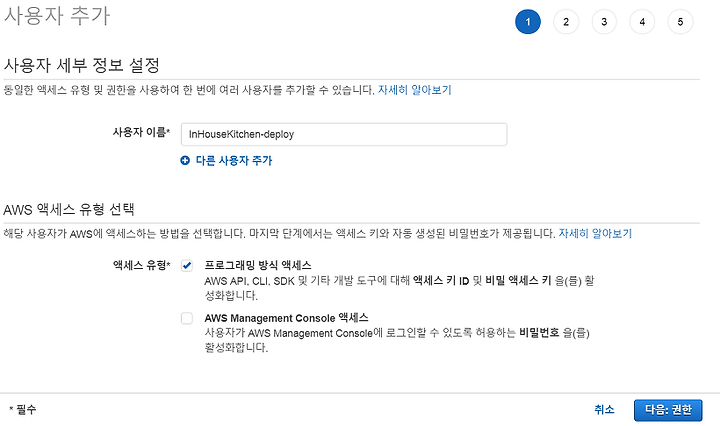Image resolution: width=720 pixels, height=426 pixels.
Task: Click the 액세스 유형 field label
Action: [x=141, y=265]
